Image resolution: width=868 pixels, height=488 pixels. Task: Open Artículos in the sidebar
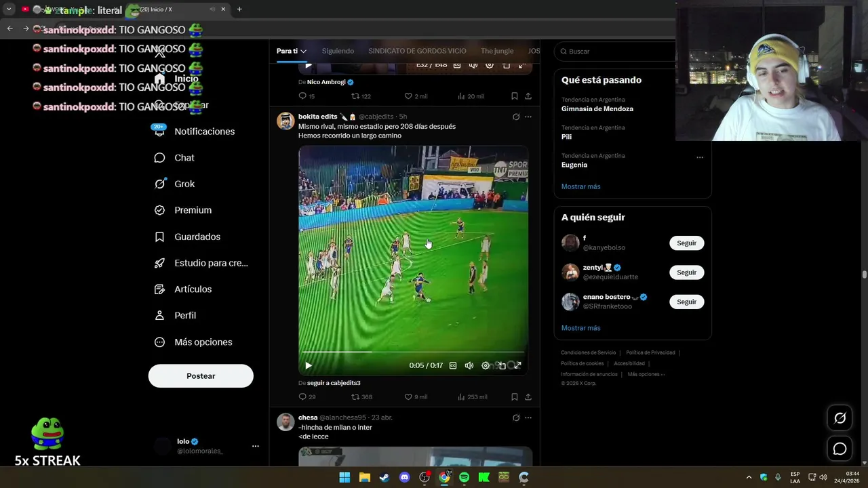point(183,289)
